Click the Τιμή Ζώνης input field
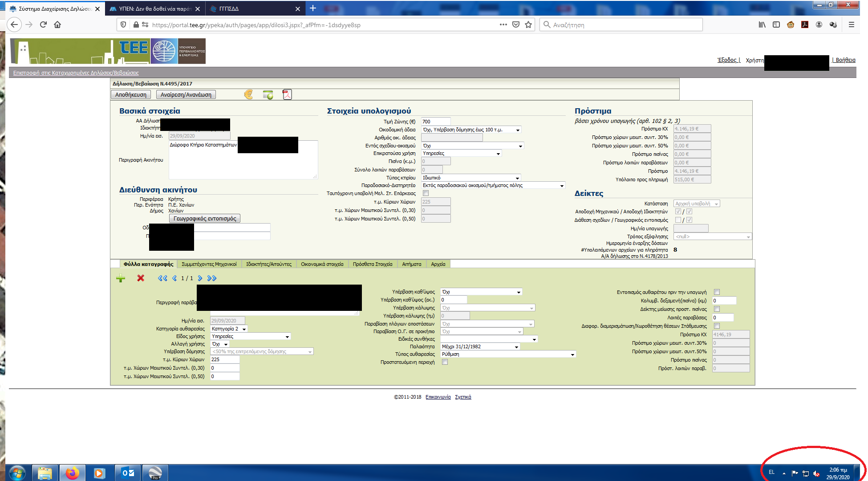Image resolution: width=868 pixels, height=481 pixels. point(435,122)
